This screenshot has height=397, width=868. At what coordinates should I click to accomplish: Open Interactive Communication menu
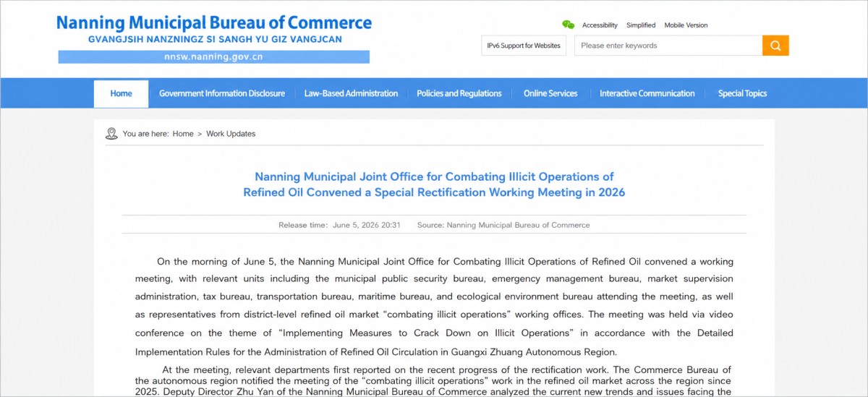click(x=647, y=93)
